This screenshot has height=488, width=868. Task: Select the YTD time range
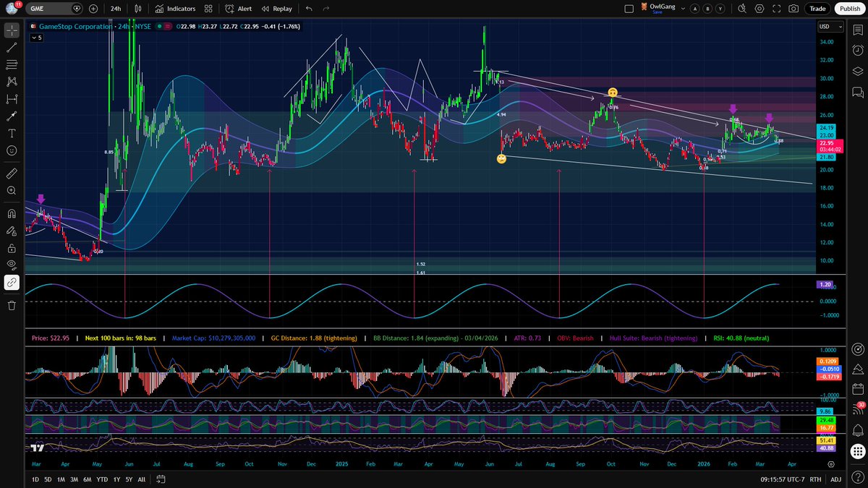coord(102,479)
